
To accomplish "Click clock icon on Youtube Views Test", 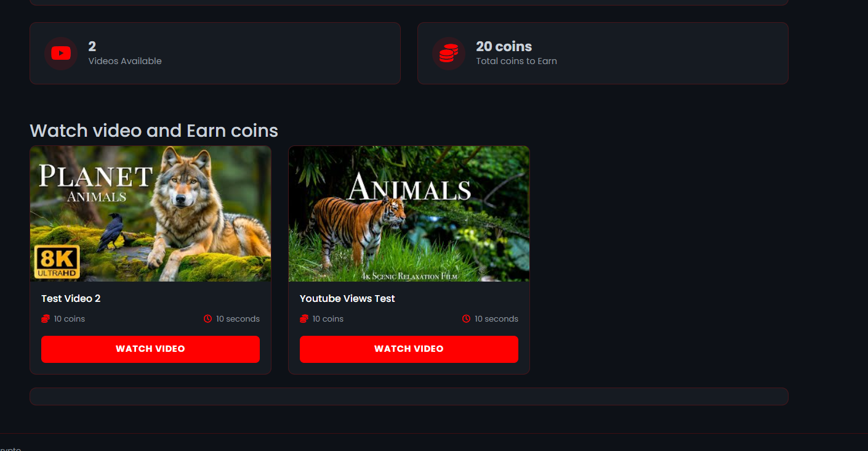I will click(467, 319).
